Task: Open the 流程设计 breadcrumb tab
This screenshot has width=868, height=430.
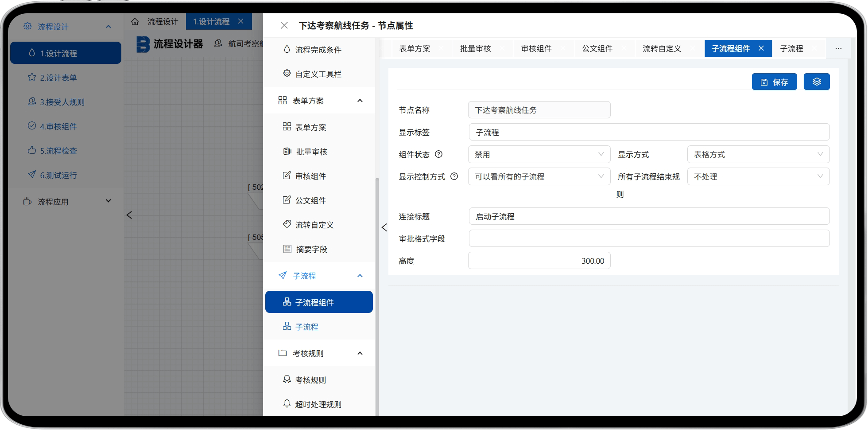Action: pyautogui.click(x=163, y=21)
